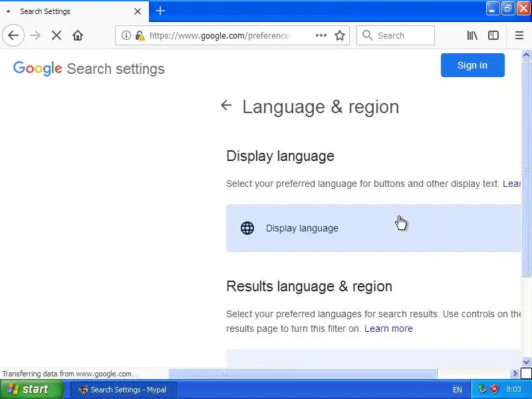532x399 pixels.
Task: Stop loading the page
Action: point(57,35)
